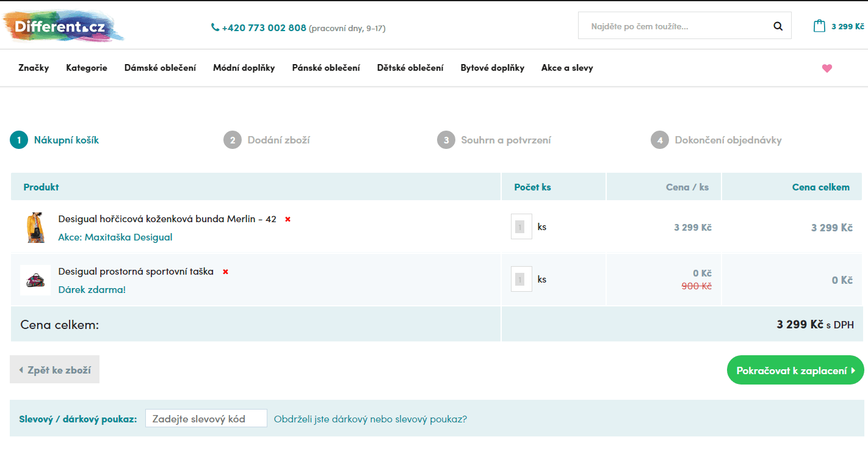Click the Obdrželi jste dárkový poukaz link
The height and width of the screenshot is (459, 868).
[371, 419]
